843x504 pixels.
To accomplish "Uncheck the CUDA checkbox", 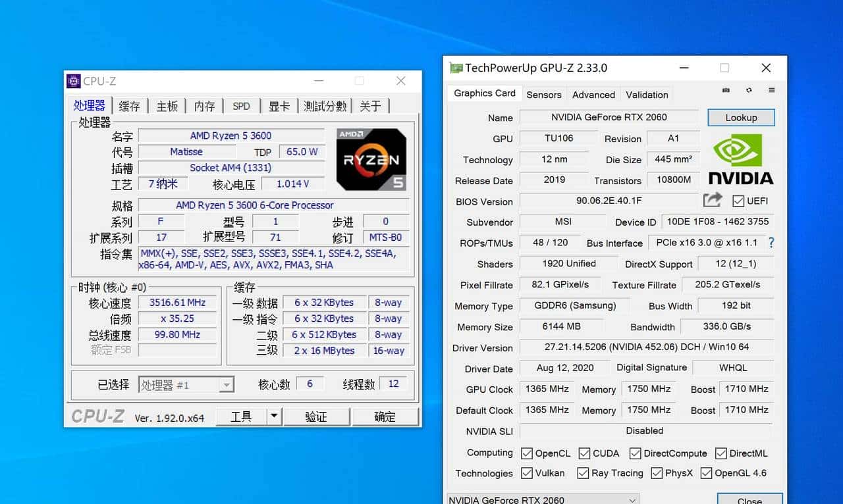I will (584, 453).
